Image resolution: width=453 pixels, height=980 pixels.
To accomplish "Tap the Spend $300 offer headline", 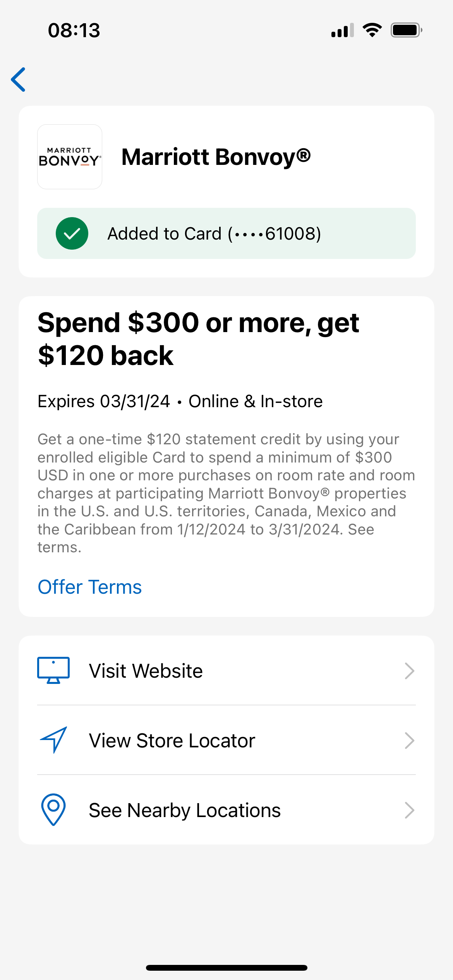I will [198, 339].
